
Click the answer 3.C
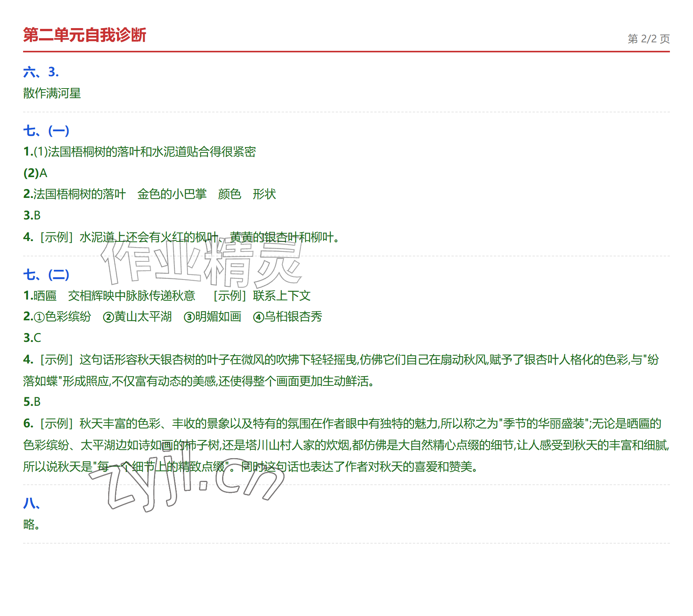tap(32, 338)
